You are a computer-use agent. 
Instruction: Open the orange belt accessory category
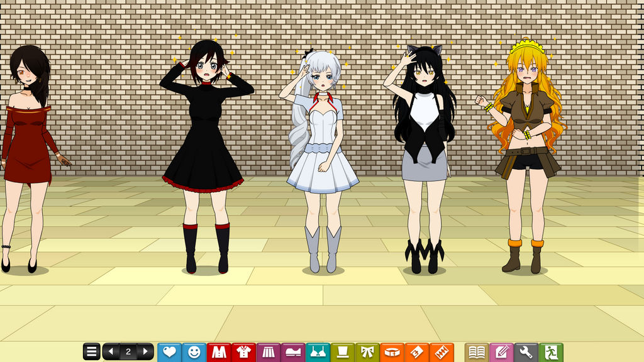392,352
